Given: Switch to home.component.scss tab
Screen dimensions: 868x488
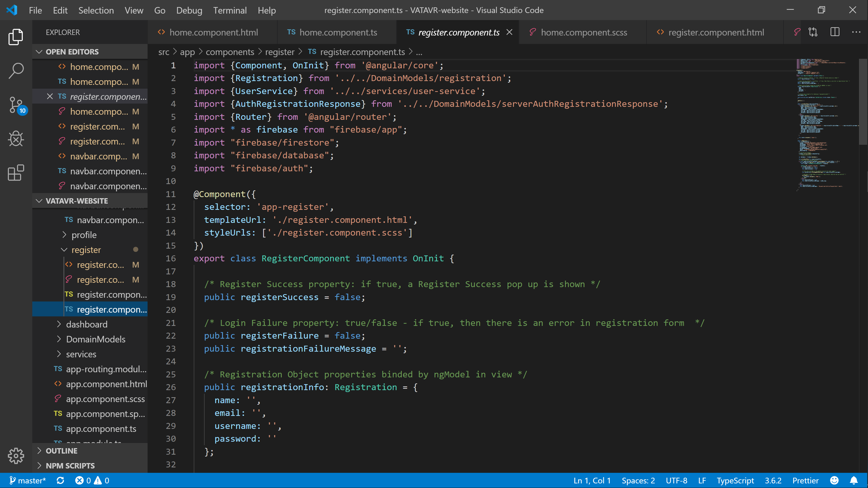Looking at the screenshot, I should (584, 32).
